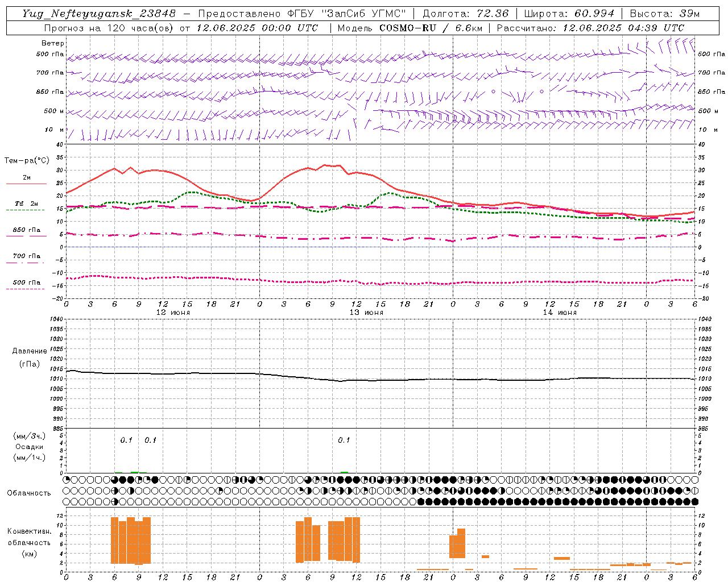Click the (мм/1ч.) precipitation unit label

click(x=30, y=458)
